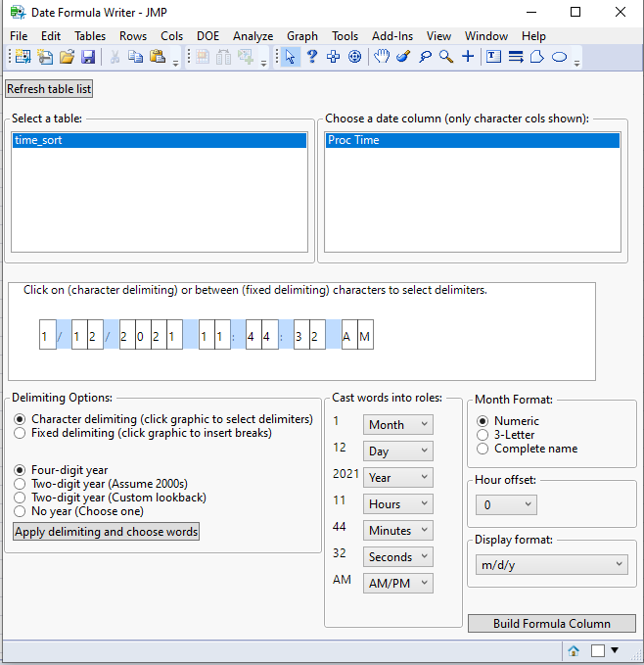Open the File menu
This screenshot has width=644, height=665.
[x=19, y=36]
